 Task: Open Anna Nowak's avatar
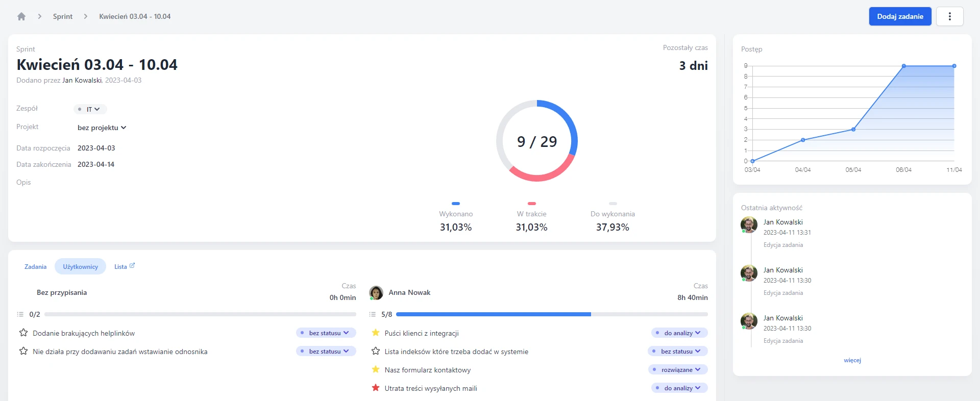pyautogui.click(x=376, y=293)
